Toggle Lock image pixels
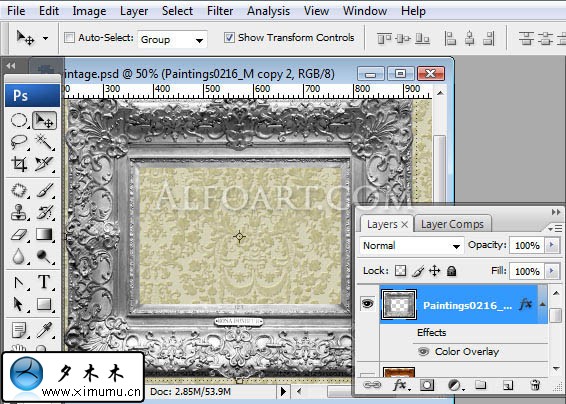 click(418, 271)
